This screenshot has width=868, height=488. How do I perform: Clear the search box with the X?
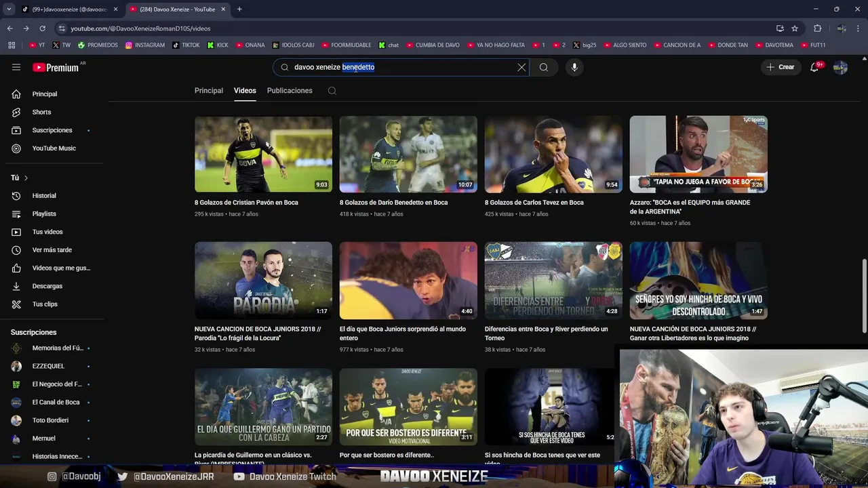point(521,67)
